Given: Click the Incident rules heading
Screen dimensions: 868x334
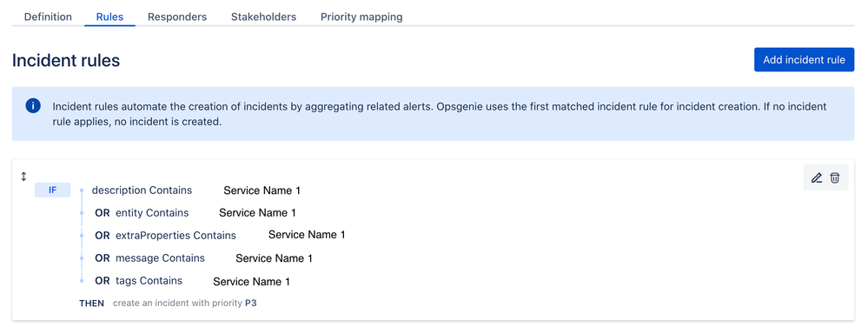Looking at the screenshot, I should click(66, 60).
